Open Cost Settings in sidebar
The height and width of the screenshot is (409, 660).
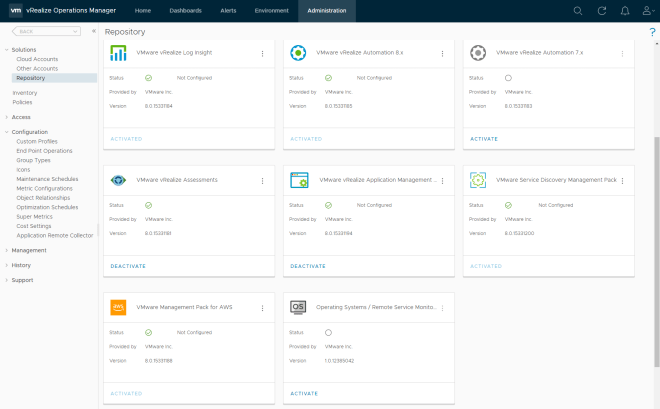pos(34,226)
